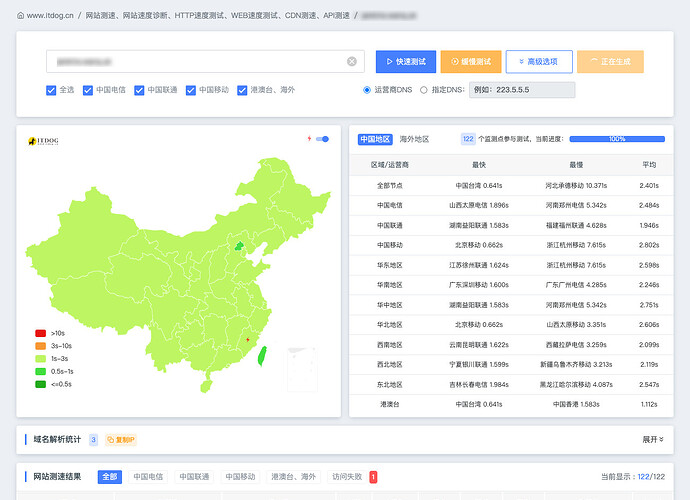Open the 网站测速 breadcrumb link
This screenshot has width=690, height=500.
point(100,15)
